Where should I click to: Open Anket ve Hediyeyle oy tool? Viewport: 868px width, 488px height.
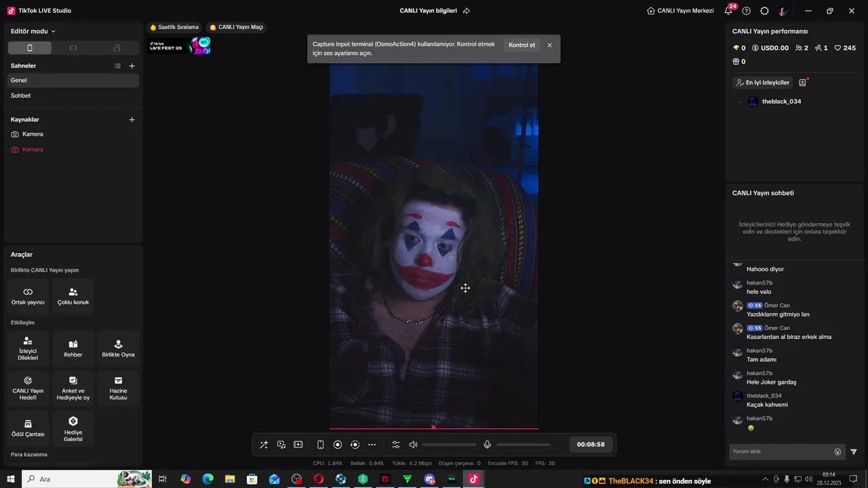73,388
